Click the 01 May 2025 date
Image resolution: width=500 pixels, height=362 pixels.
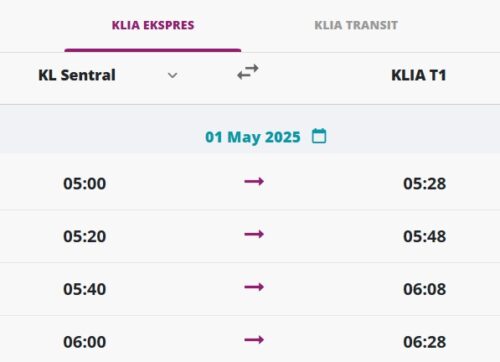(253, 137)
